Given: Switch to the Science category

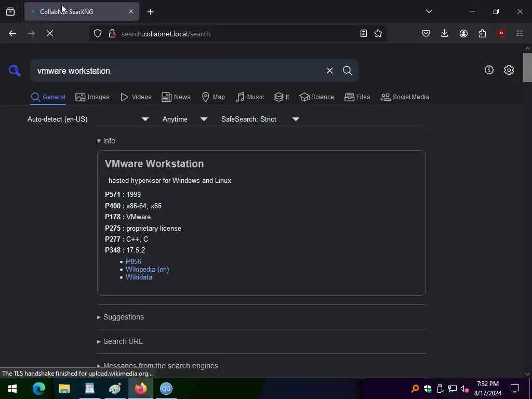Looking at the screenshot, I should tap(316, 97).
